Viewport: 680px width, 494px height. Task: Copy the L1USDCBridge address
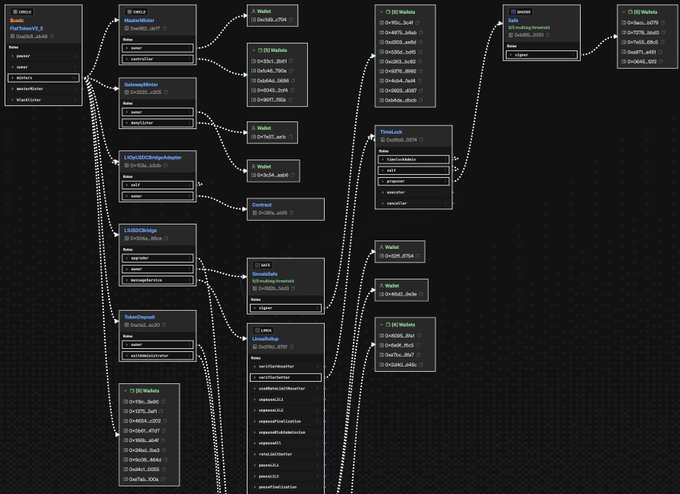coord(167,239)
